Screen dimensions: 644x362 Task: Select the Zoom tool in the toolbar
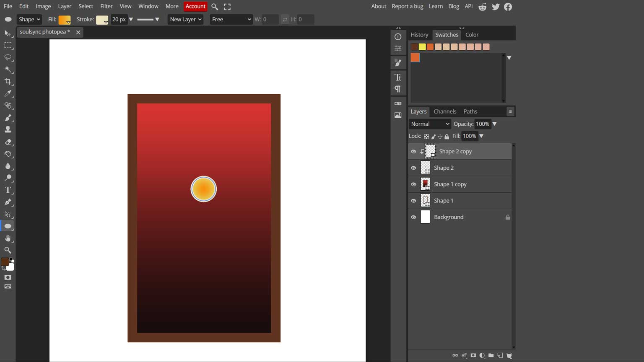[x=8, y=250]
